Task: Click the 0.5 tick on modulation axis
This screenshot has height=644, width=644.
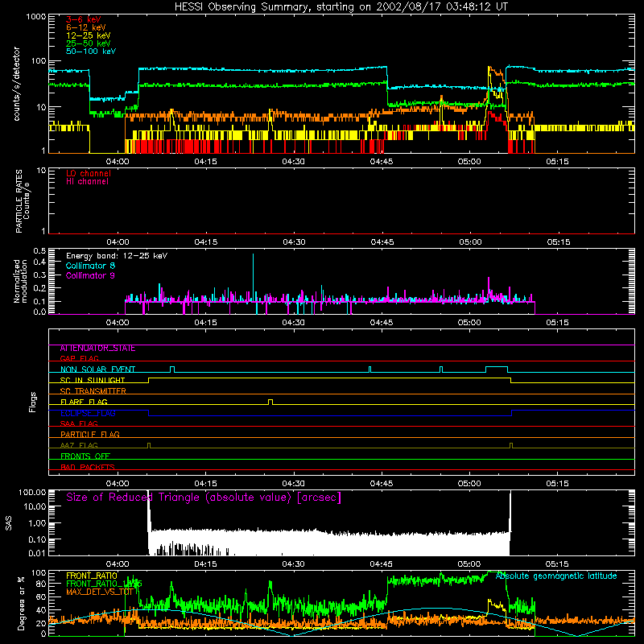Action: pyautogui.click(x=39, y=251)
